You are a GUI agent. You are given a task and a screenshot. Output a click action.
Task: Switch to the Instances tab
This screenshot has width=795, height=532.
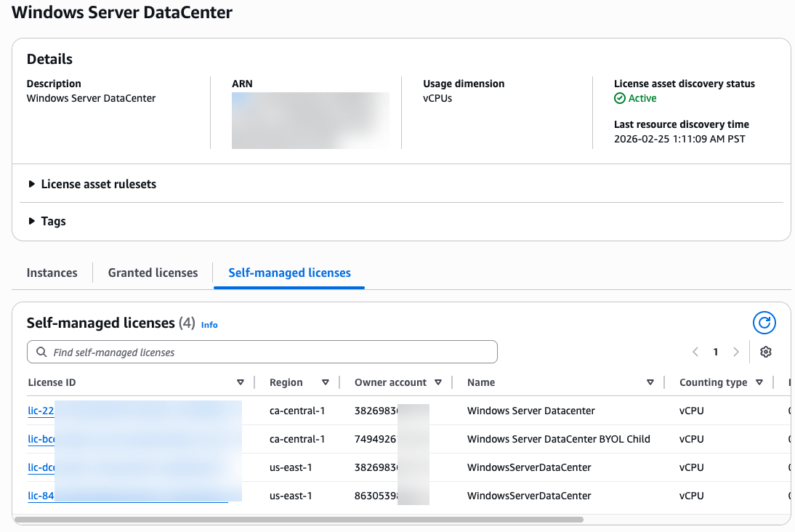point(52,273)
